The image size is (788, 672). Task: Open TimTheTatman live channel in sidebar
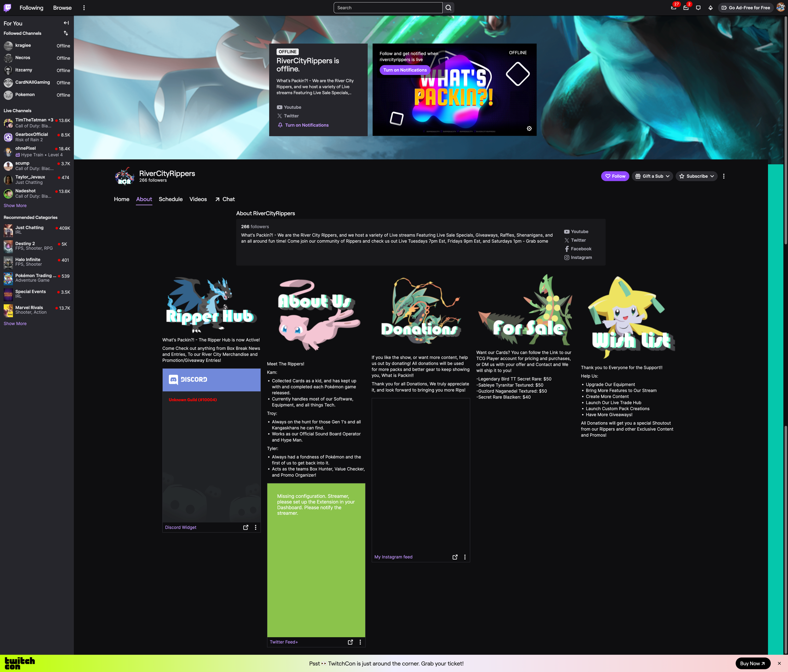[x=37, y=123]
